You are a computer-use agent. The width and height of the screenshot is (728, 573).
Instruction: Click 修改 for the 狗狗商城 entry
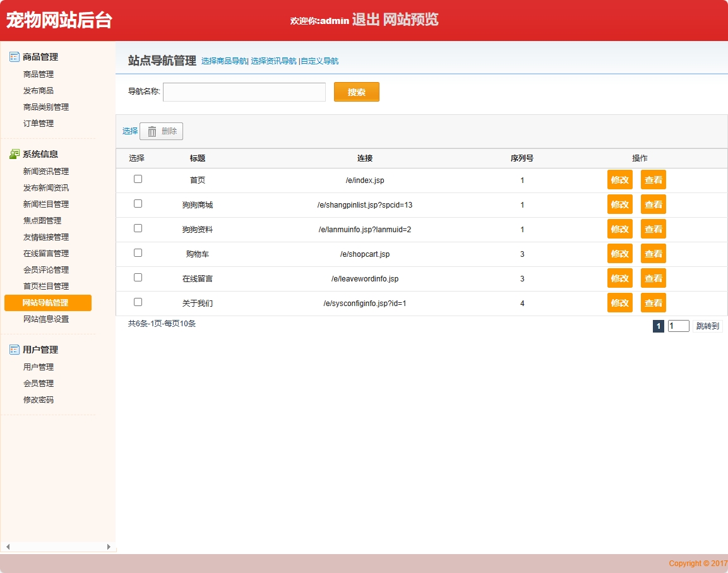619,204
